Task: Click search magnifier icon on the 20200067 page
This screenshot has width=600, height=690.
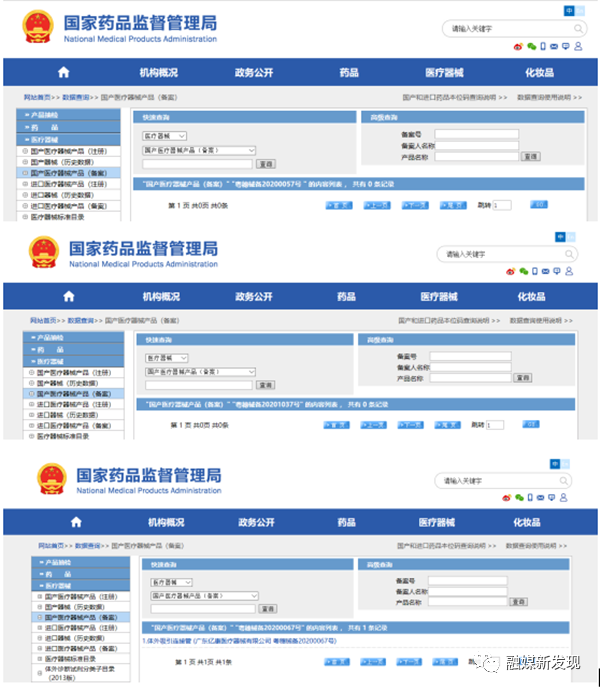Action: [x=563, y=481]
